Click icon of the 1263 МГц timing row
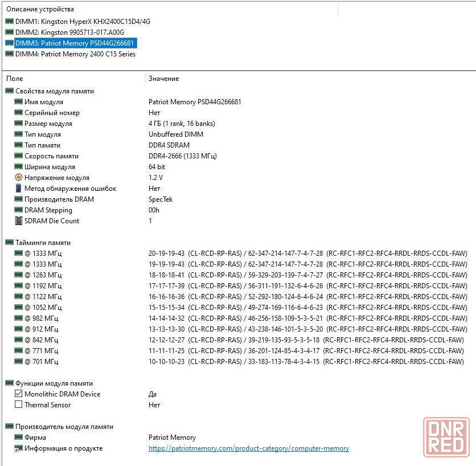 click(x=19, y=275)
